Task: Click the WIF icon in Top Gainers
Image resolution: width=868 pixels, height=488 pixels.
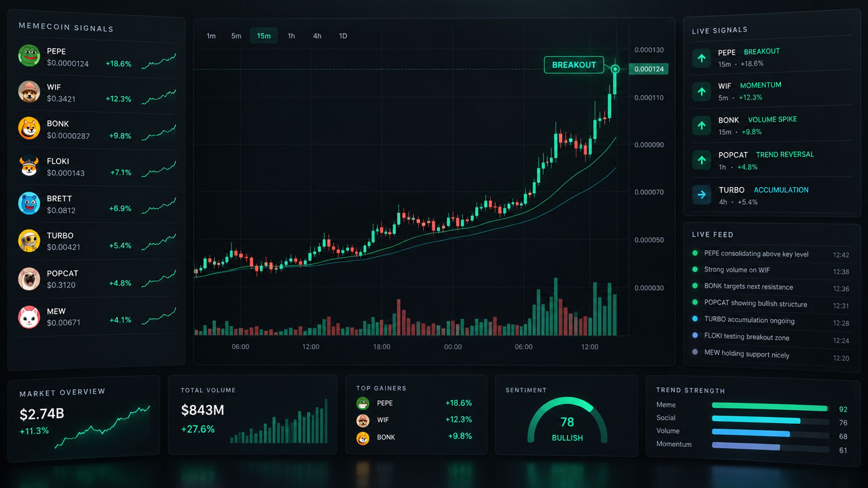Action: [363, 421]
